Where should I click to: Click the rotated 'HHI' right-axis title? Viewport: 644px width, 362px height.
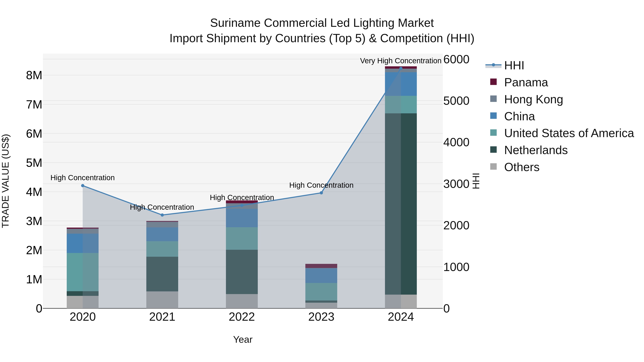click(x=476, y=181)
